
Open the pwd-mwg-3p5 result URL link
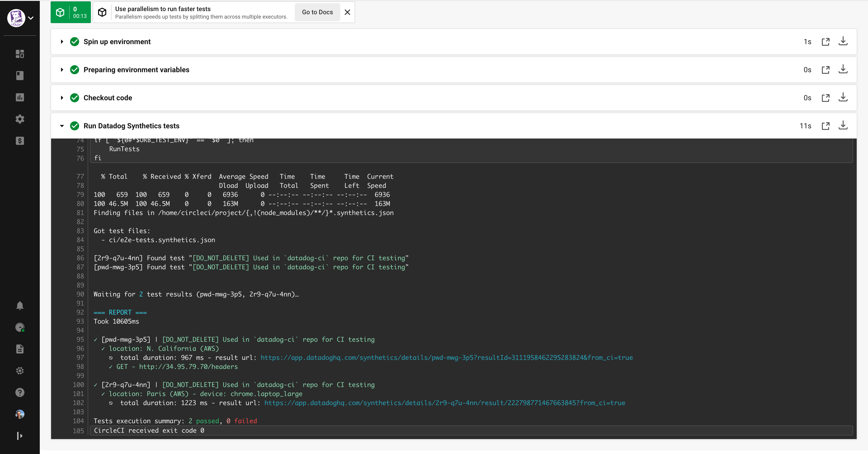click(446, 358)
